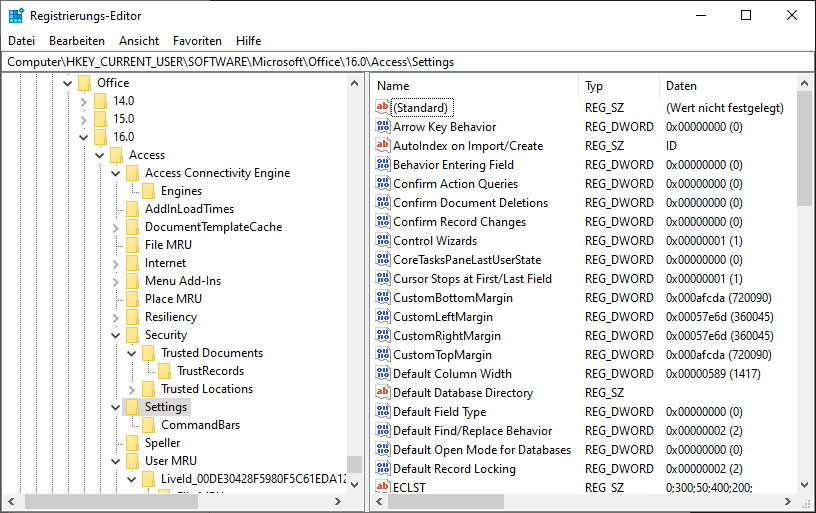This screenshot has height=513, width=816.
Task: Expand the DocumentTemplateCache key
Action: [115, 227]
